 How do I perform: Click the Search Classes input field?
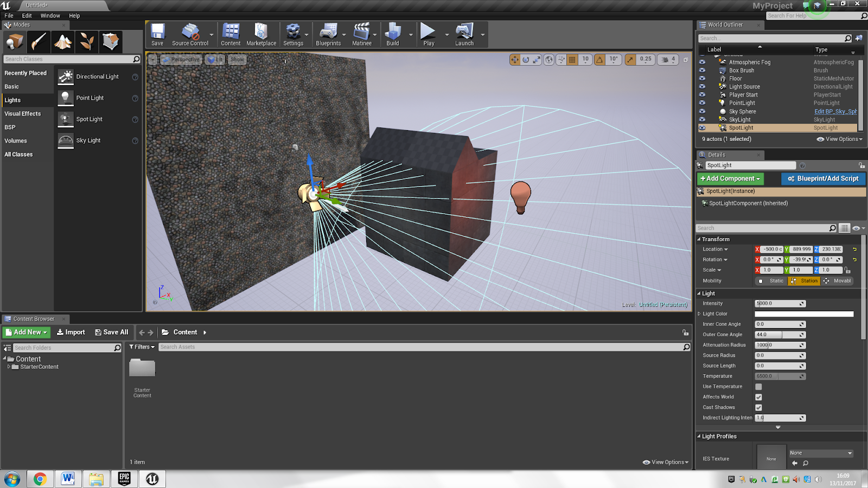click(x=72, y=59)
